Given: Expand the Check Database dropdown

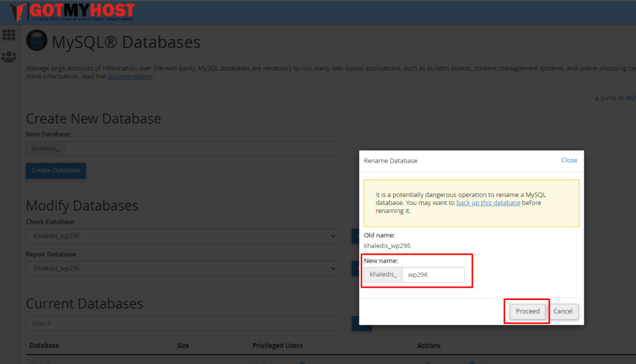Looking at the screenshot, I should (x=182, y=236).
